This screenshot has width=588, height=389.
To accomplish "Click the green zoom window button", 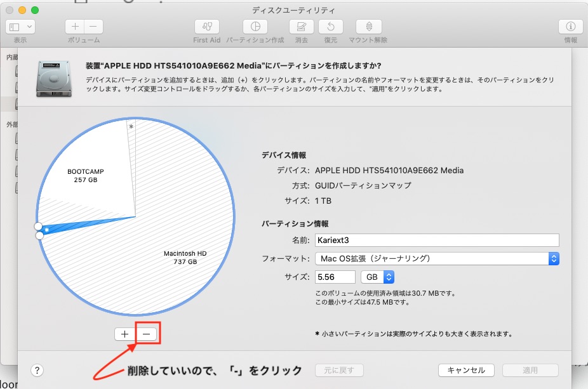I will [35, 10].
